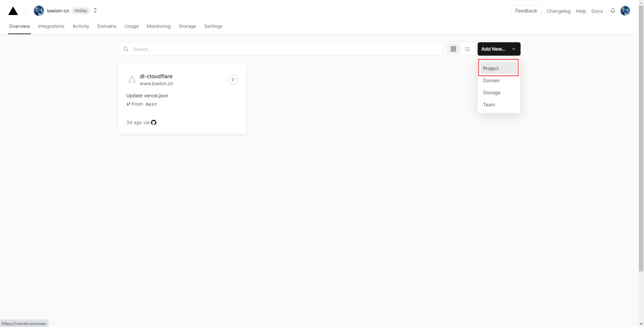644x327 pixels.
Task: Switch to the Integrations tab
Action: tap(52, 26)
